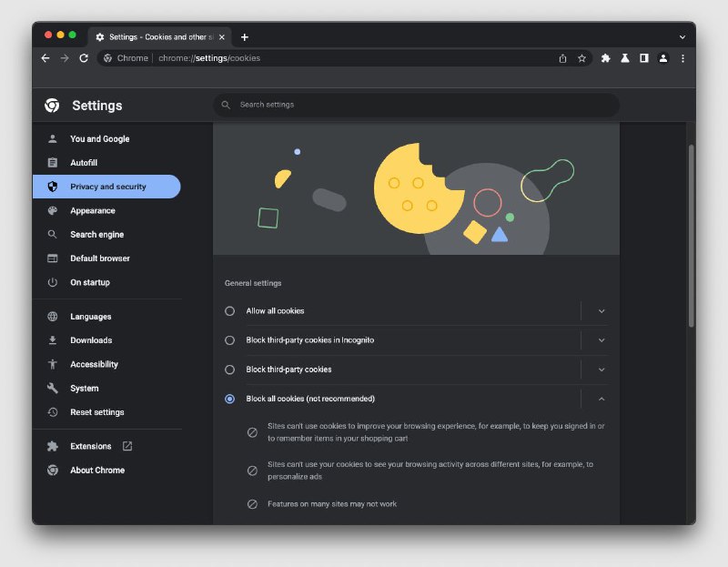Open the Extensions puzzle icon in toolbar
Viewport: 728px width, 567px height.
(x=605, y=58)
